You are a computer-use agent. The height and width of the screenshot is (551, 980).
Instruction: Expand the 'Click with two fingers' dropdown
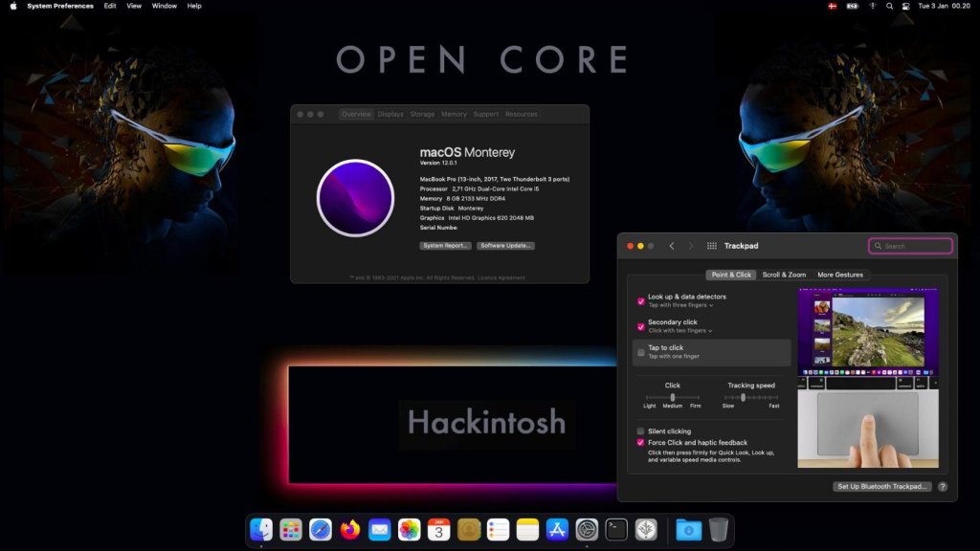pyautogui.click(x=680, y=331)
